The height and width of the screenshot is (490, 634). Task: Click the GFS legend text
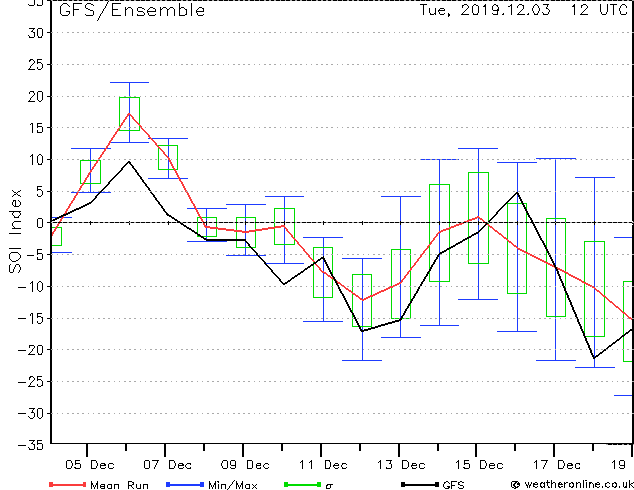[x=454, y=485]
